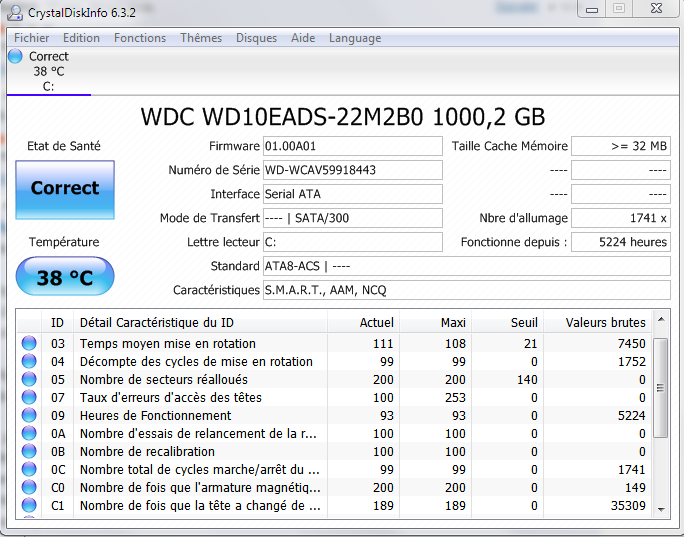Click raw value 35309 in C1 row
The height and width of the screenshot is (537, 684).
[x=628, y=506]
